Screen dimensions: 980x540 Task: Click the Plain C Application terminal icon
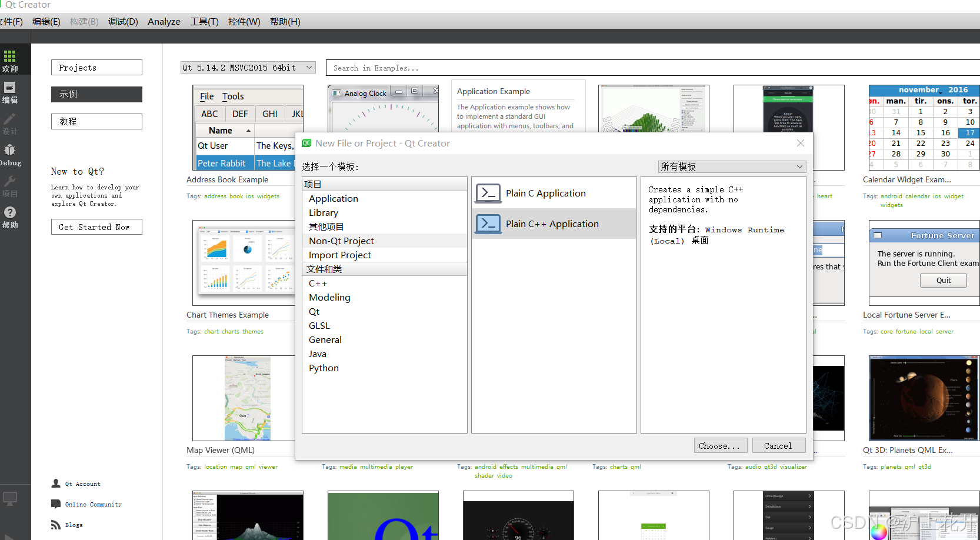pyautogui.click(x=488, y=193)
